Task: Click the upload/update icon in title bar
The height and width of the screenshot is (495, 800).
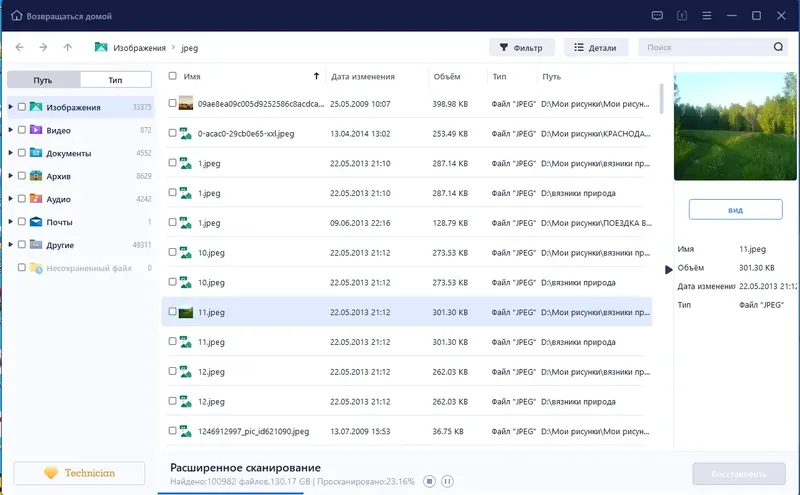Action: point(682,16)
